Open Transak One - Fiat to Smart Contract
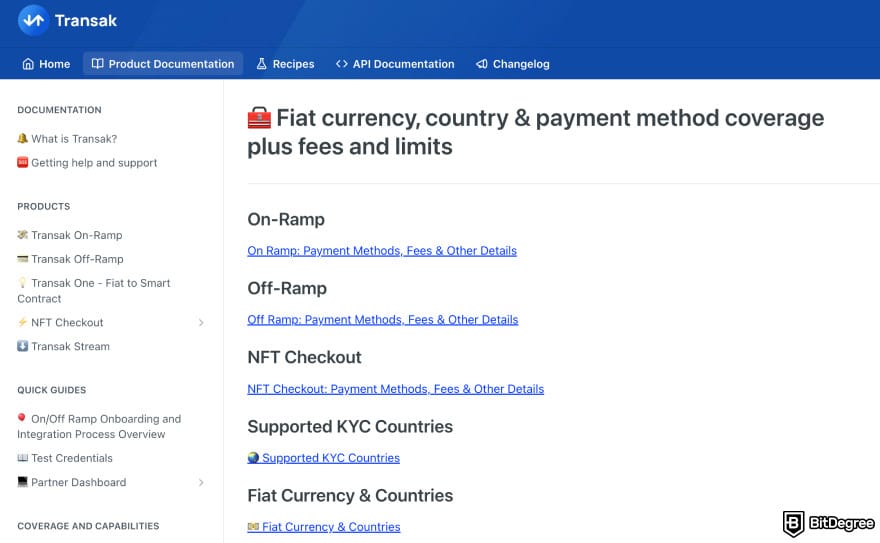This screenshot has height=543, width=880. pos(94,291)
